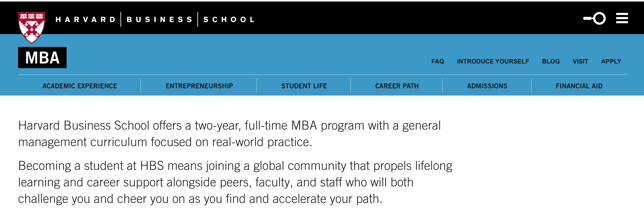644x222 pixels.
Task: Click the HARVARD wordmark text
Action: pyautogui.click(x=85, y=20)
